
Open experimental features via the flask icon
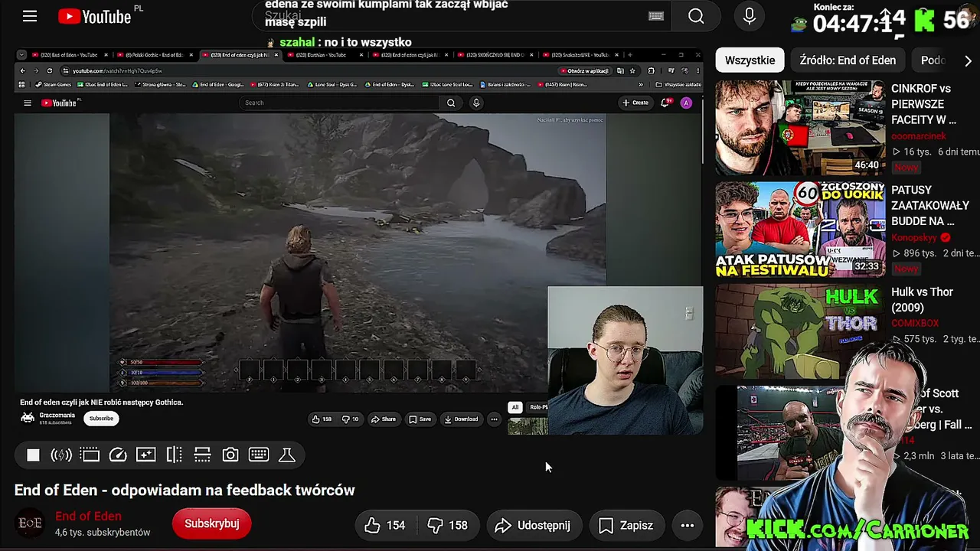[287, 455]
